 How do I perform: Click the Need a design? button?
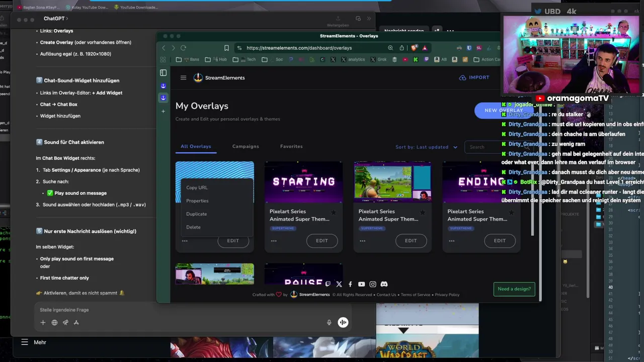[514, 289]
